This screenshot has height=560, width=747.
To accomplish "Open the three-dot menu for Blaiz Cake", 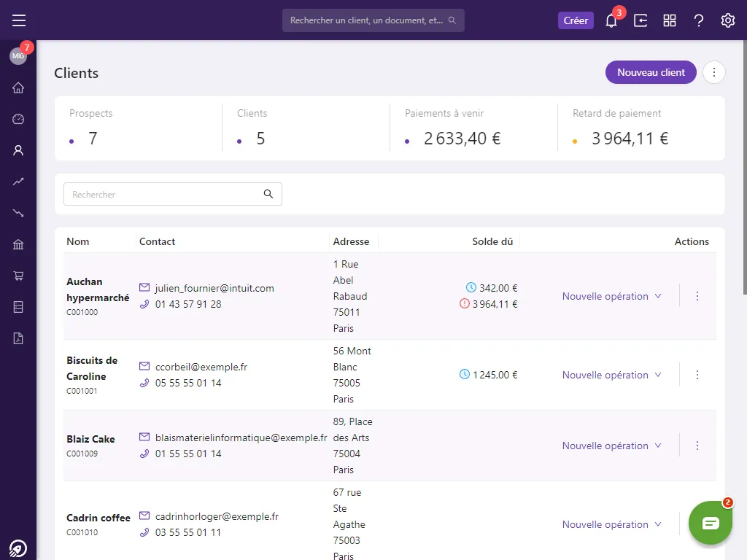I will click(697, 446).
